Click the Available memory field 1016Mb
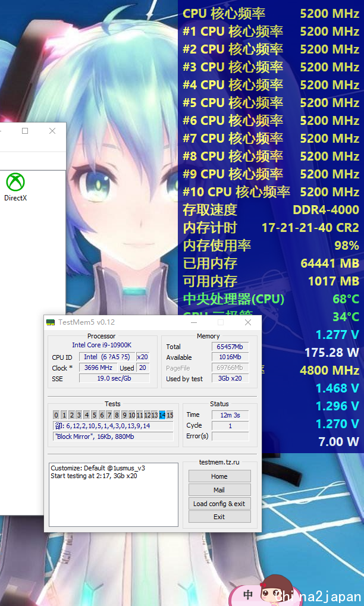 click(x=230, y=357)
